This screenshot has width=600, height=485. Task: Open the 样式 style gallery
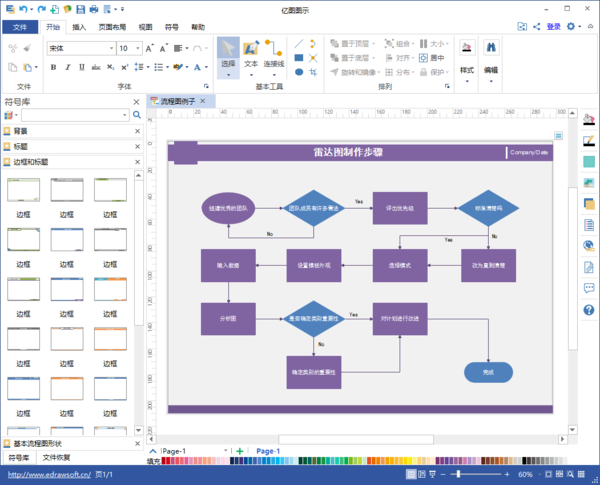[x=467, y=61]
